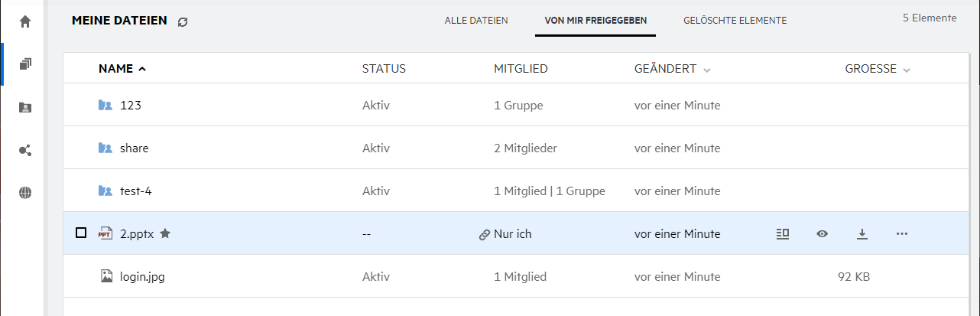Switch to the Alle Dateien tab
The width and height of the screenshot is (980, 316).
tap(476, 21)
